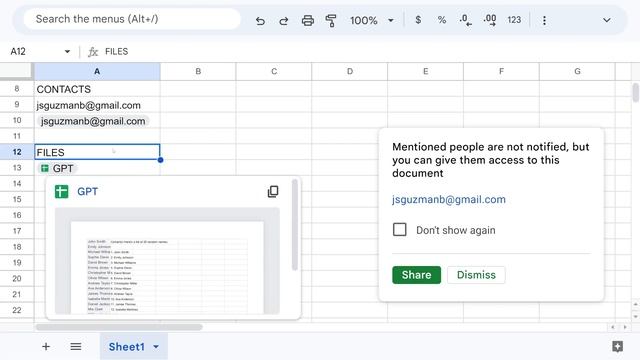Select row 8 header
The image size is (640, 360).
pos(17,89)
